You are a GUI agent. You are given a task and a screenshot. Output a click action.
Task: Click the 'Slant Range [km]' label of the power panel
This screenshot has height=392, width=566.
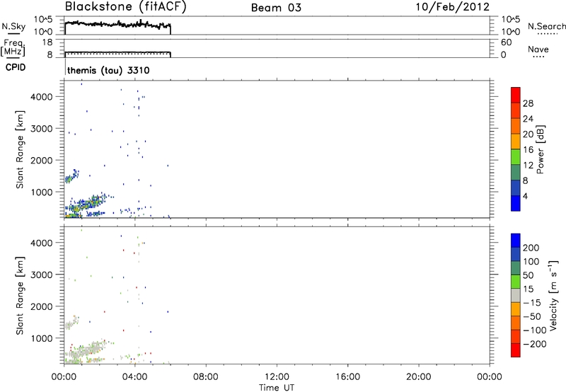click(20, 149)
